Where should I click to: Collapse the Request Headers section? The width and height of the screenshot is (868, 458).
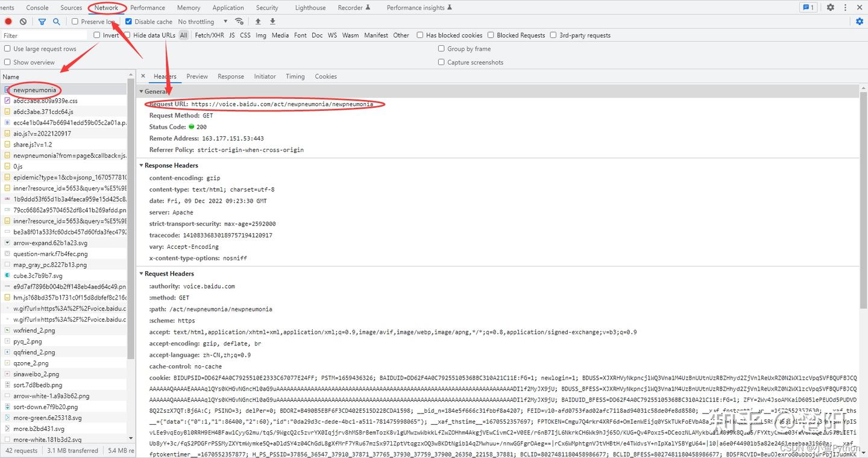click(x=142, y=274)
